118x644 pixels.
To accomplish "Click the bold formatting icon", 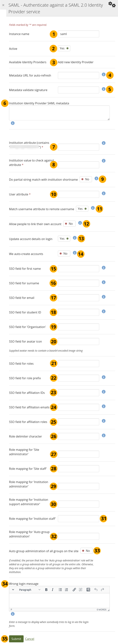I will click(x=46, y=589).
